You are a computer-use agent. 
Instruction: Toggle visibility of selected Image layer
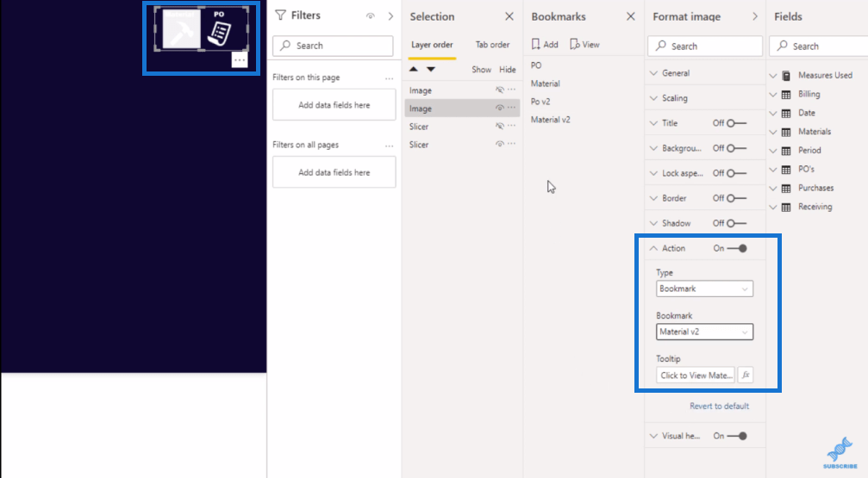coord(499,108)
